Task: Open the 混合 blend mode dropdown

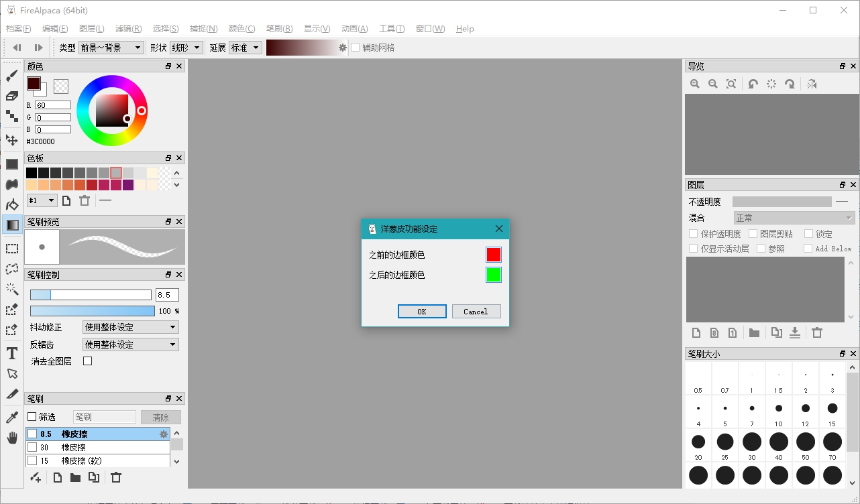Action: click(x=794, y=218)
